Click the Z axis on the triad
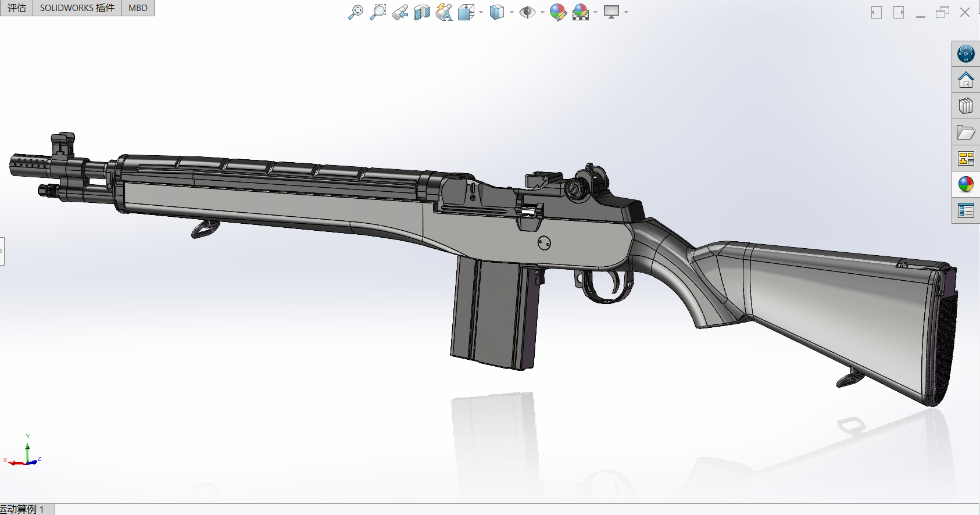Viewport: 980px width, 515px height. point(35,461)
